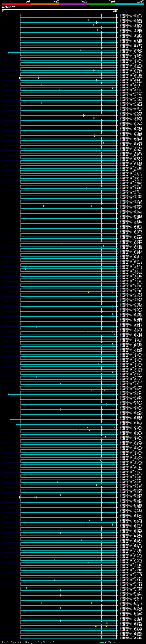Screen dimensions: 146x644
Task: Select the UniRef100_A7TNK8 label
Action: [131, 294]
